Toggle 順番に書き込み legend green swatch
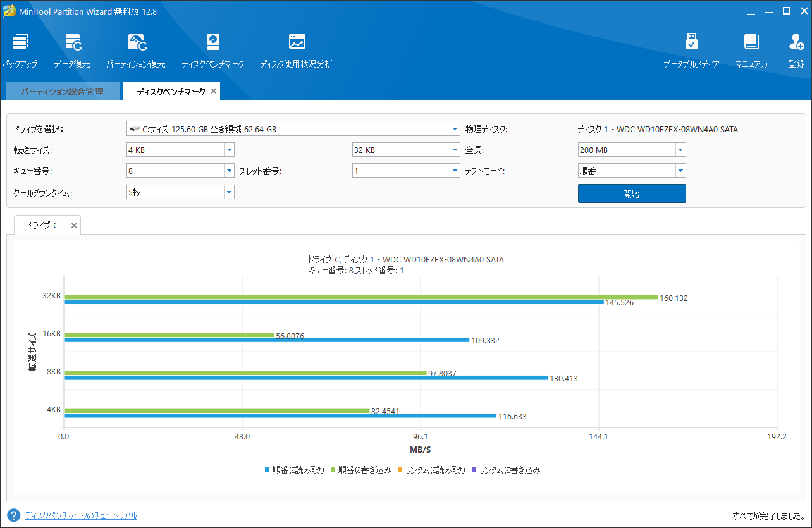812x528 pixels. click(x=334, y=470)
